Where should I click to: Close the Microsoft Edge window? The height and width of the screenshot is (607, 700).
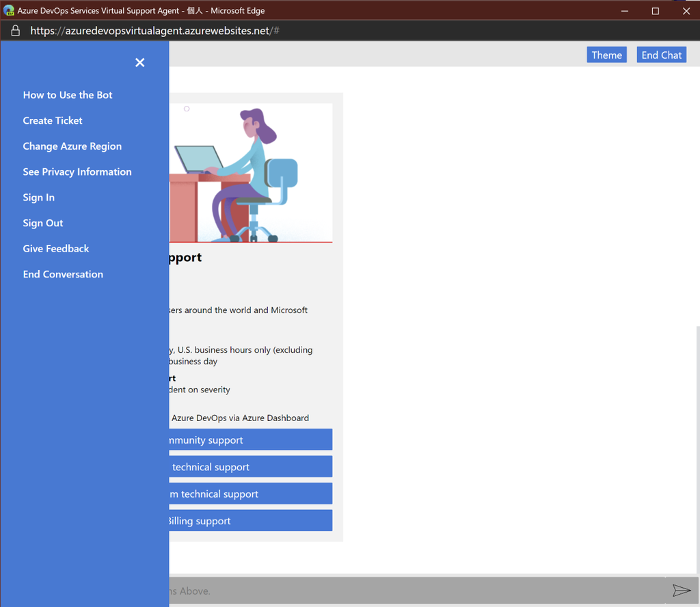click(x=686, y=11)
